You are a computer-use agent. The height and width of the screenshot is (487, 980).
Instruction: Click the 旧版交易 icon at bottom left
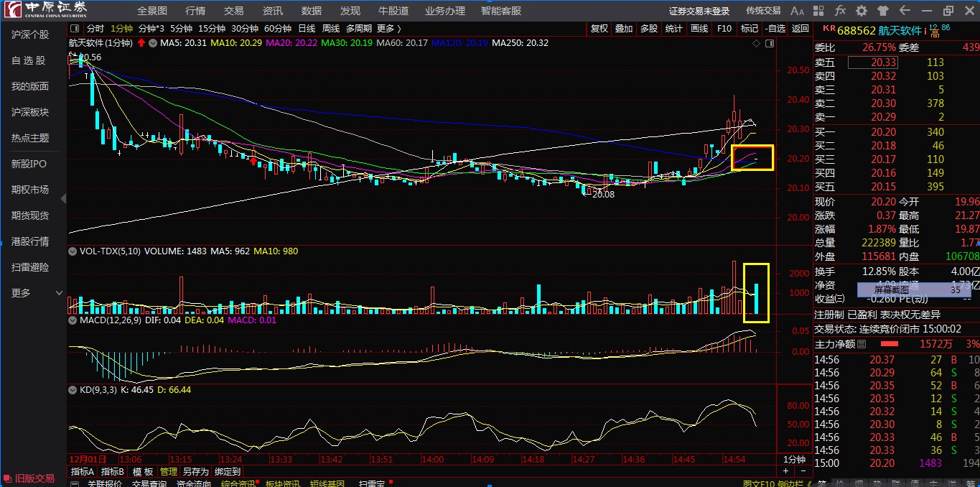[x=8, y=478]
